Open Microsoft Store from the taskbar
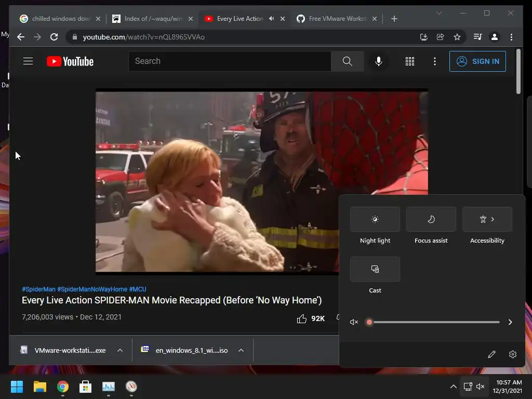Viewport: 532px width, 399px height. click(x=86, y=387)
